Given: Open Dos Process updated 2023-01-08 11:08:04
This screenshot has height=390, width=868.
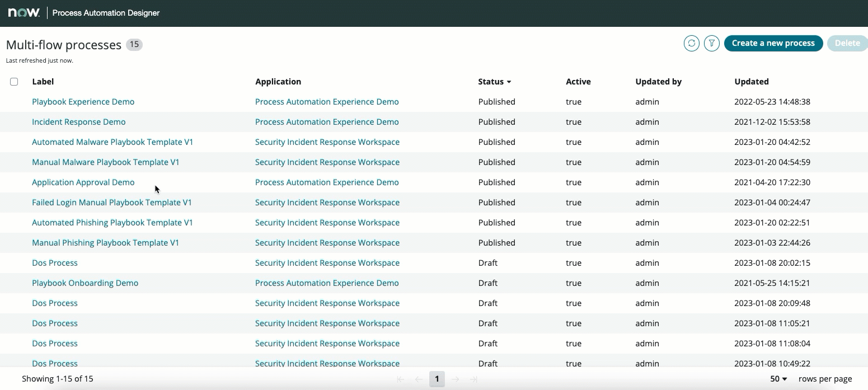Looking at the screenshot, I should [55, 344].
